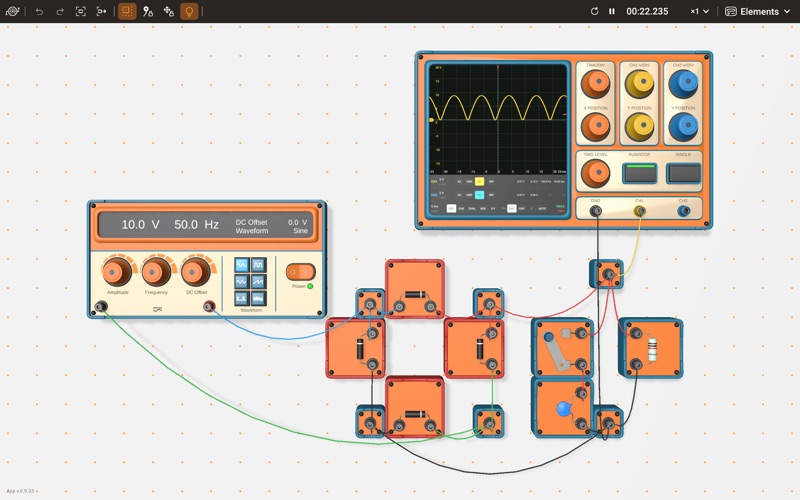Click the oscilloscope CH1 input connector
The image size is (800, 500).
(x=639, y=210)
